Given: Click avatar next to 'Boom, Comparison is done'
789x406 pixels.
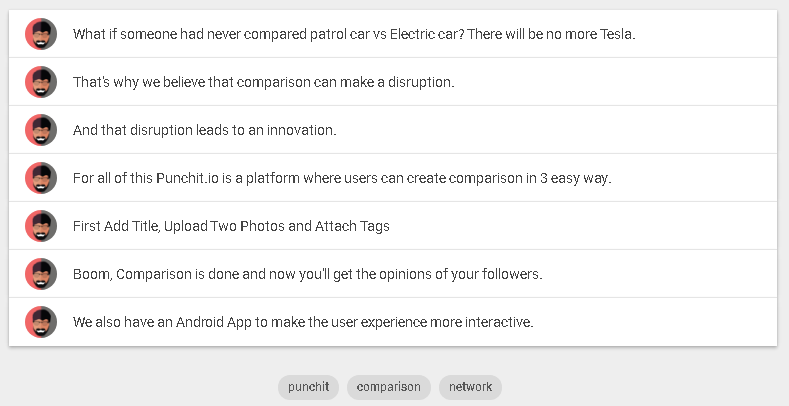Looking at the screenshot, I should (41, 274).
